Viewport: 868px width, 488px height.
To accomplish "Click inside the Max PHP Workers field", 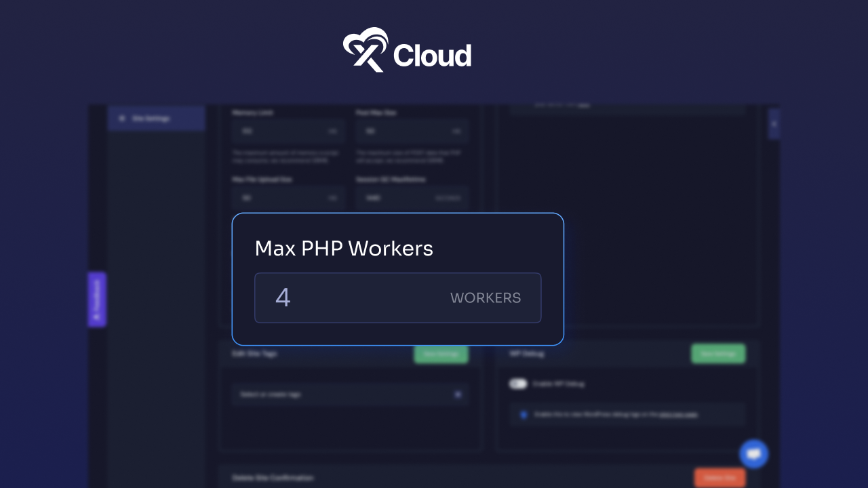I will (x=397, y=298).
